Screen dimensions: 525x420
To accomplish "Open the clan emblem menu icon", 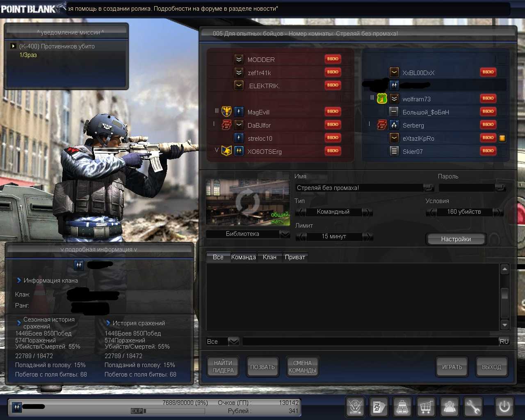I will tap(355, 406).
